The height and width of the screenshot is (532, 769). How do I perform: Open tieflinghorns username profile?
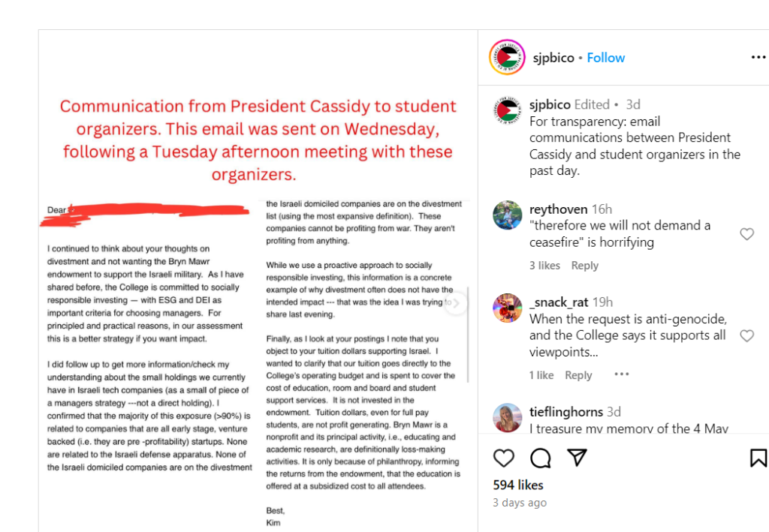point(566,411)
